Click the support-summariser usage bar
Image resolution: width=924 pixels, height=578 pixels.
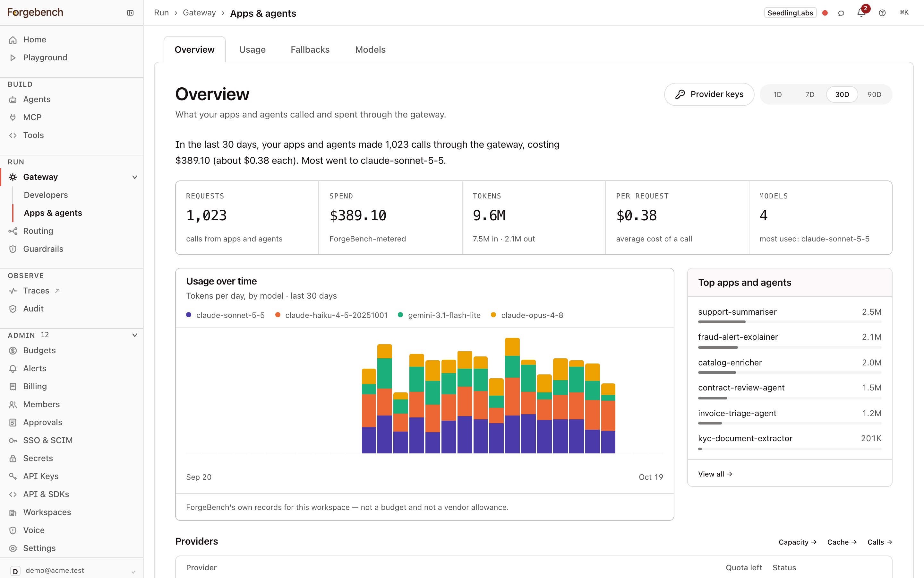(x=790, y=322)
